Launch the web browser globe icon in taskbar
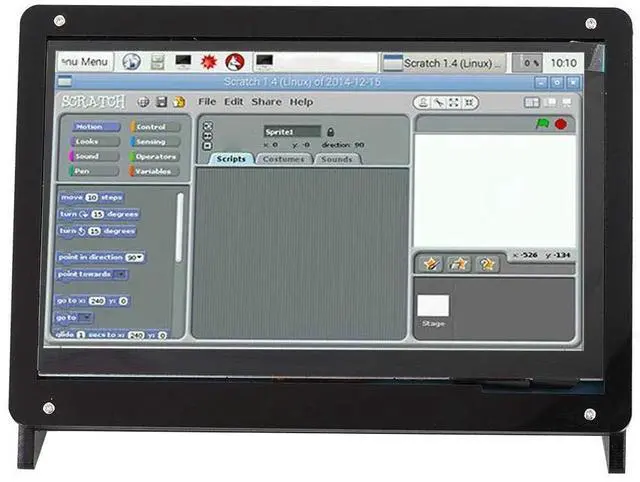 (x=131, y=62)
